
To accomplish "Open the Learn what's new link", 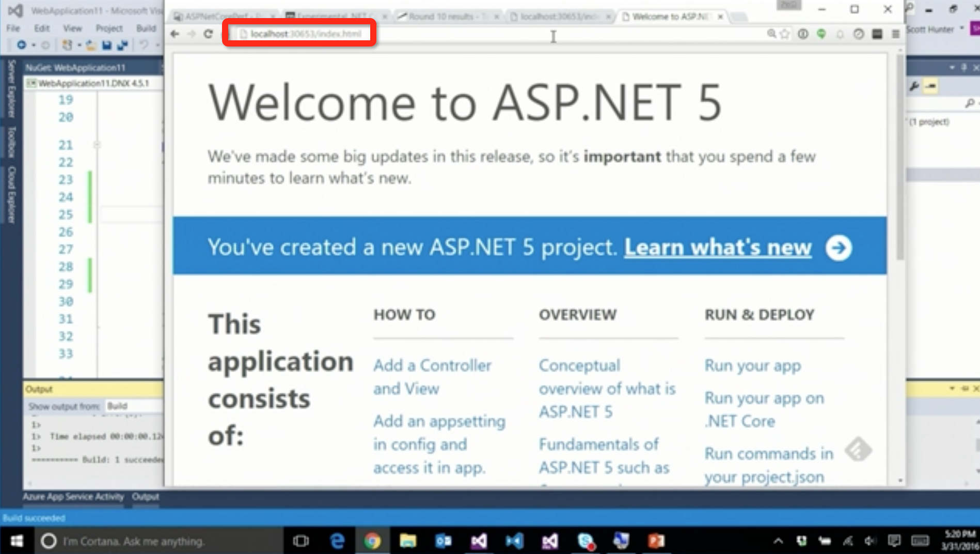I will [x=718, y=247].
